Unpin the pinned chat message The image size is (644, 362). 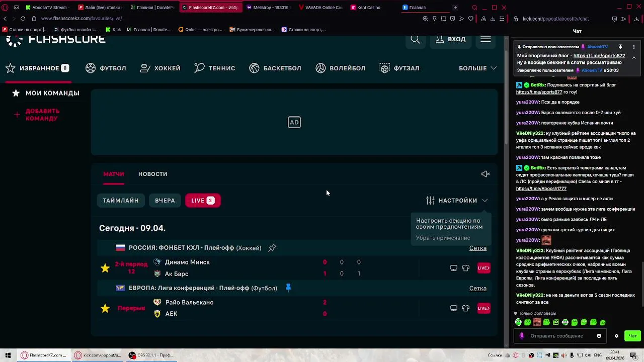click(x=620, y=47)
